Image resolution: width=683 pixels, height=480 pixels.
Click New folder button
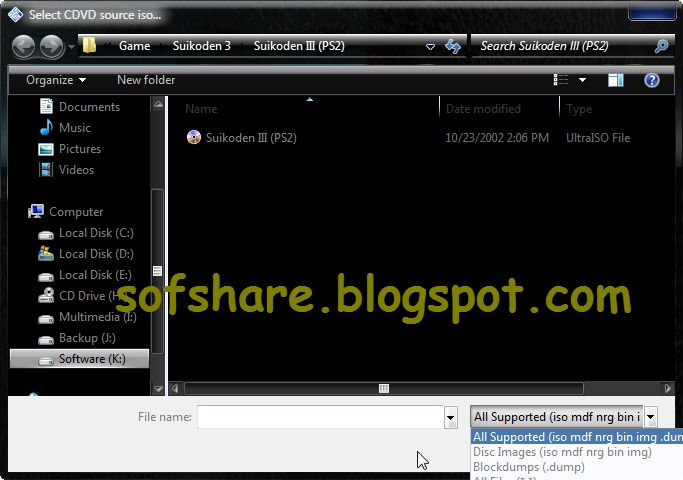pyautogui.click(x=146, y=80)
